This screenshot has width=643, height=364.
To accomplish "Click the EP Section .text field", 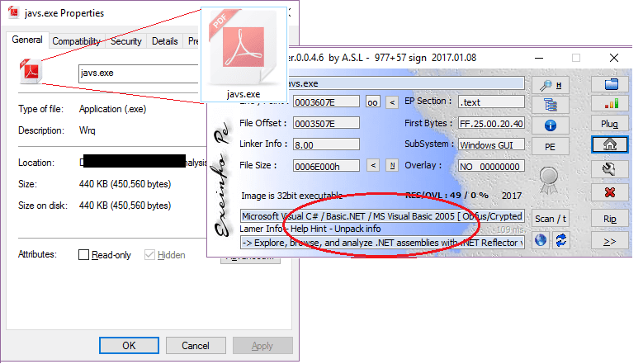I will click(x=491, y=102).
